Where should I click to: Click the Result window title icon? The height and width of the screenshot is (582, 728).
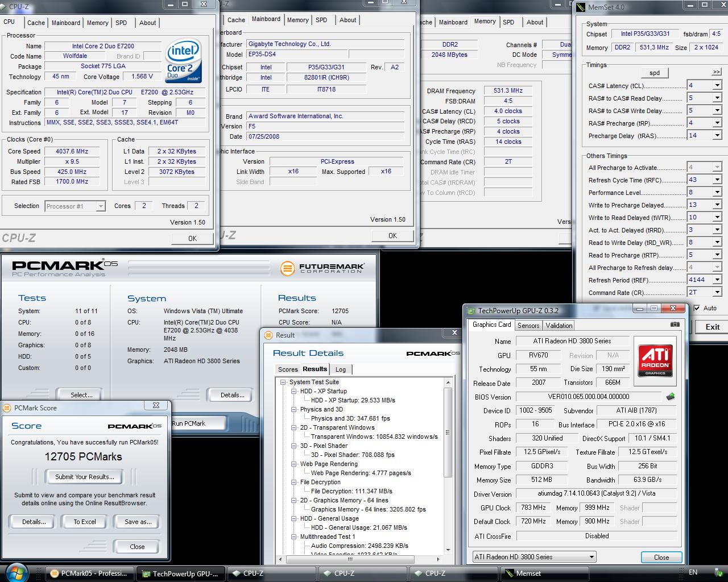click(x=269, y=335)
